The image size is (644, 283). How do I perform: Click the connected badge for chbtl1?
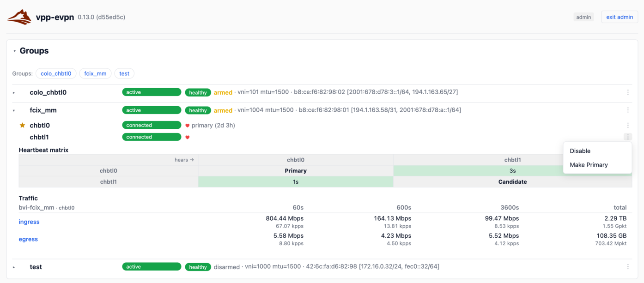pos(152,137)
